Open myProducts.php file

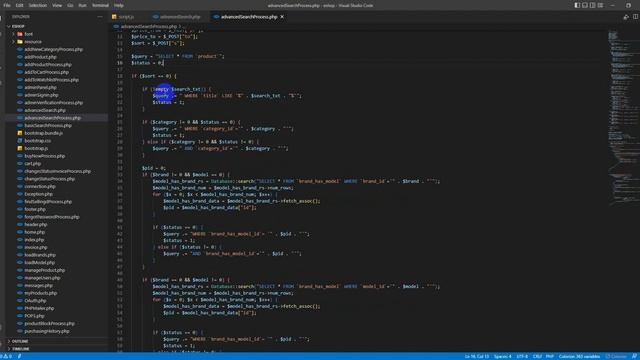pos(40,293)
